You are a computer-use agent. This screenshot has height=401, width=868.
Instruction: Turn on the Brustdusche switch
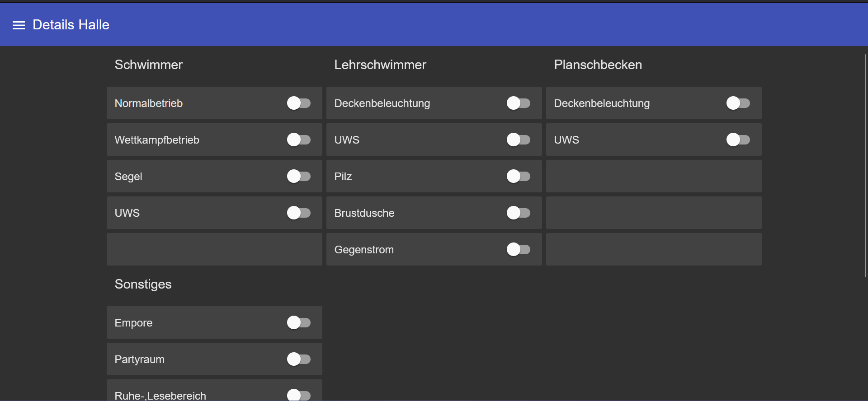click(519, 213)
